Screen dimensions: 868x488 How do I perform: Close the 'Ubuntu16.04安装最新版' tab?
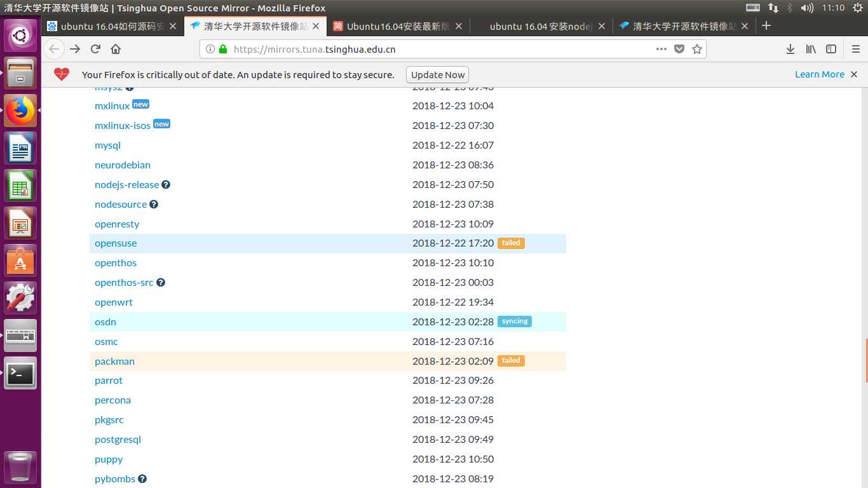coord(458,26)
